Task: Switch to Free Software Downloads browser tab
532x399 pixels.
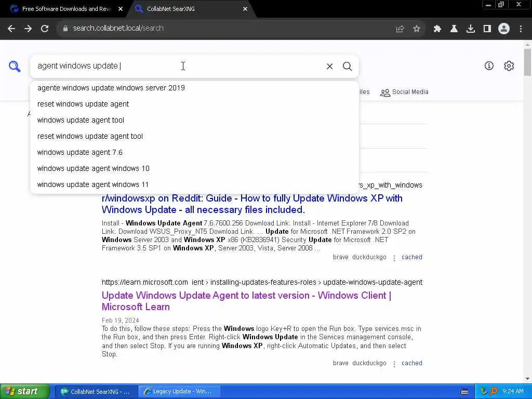Action: coord(66,9)
